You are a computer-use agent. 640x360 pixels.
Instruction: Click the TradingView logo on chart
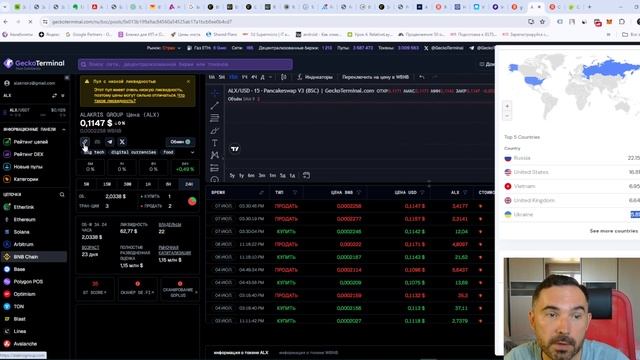[235, 149]
